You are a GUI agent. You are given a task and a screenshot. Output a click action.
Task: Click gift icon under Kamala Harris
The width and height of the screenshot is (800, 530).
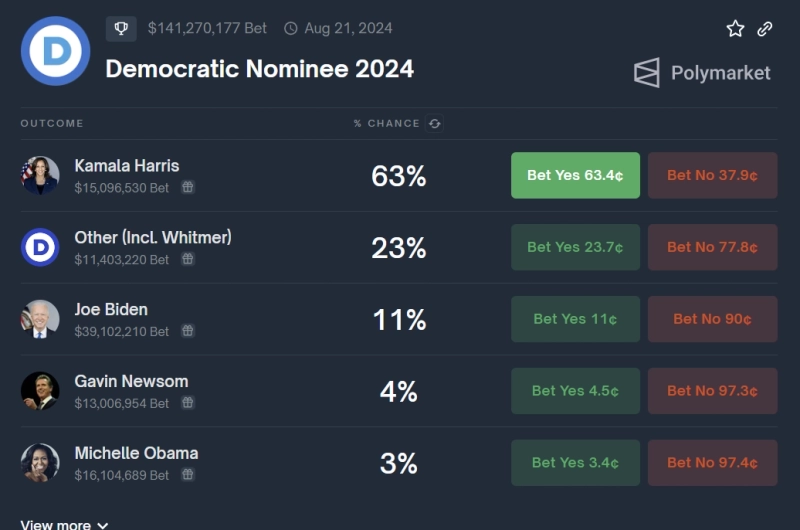pyautogui.click(x=188, y=187)
